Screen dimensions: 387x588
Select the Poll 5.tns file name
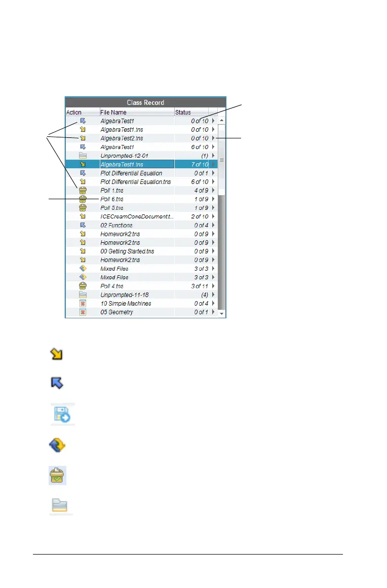tap(112, 208)
